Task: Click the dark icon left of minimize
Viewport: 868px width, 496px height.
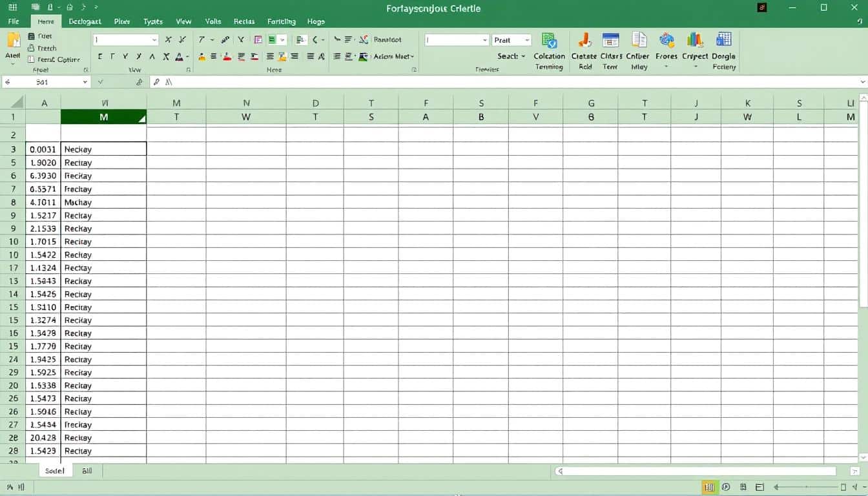Action: (763, 8)
